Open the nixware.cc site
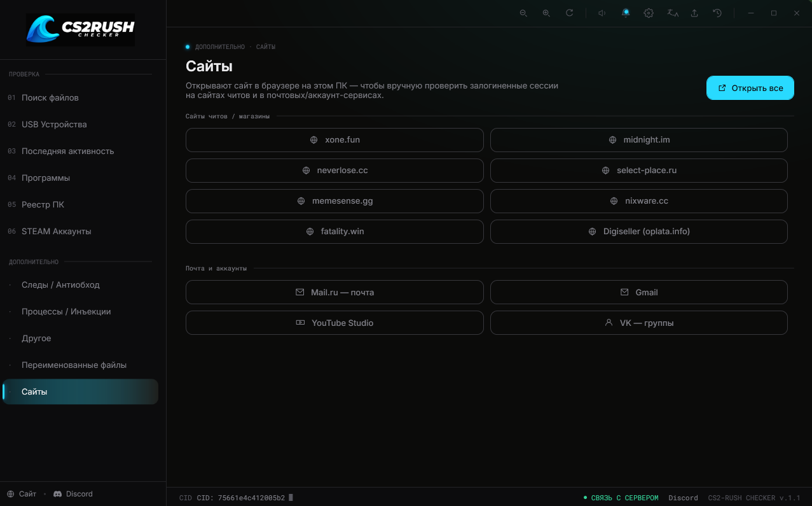Viewport: 812px width, 506px height. coord(639,201)
